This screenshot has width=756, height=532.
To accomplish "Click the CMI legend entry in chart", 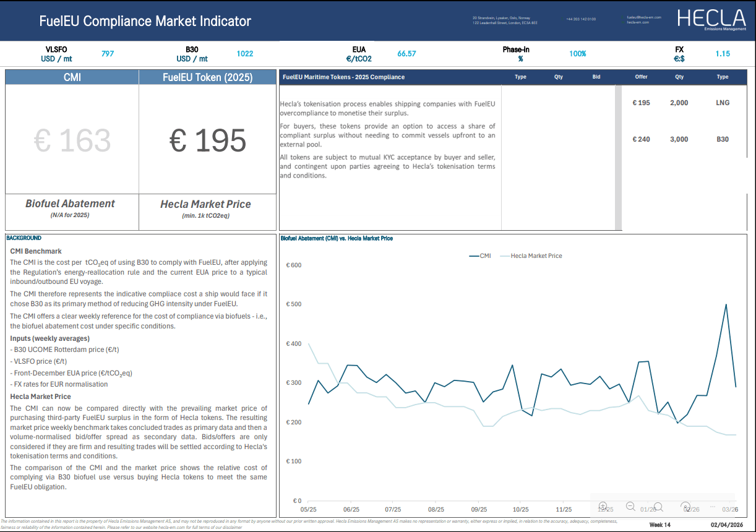I will click(480, 255).
